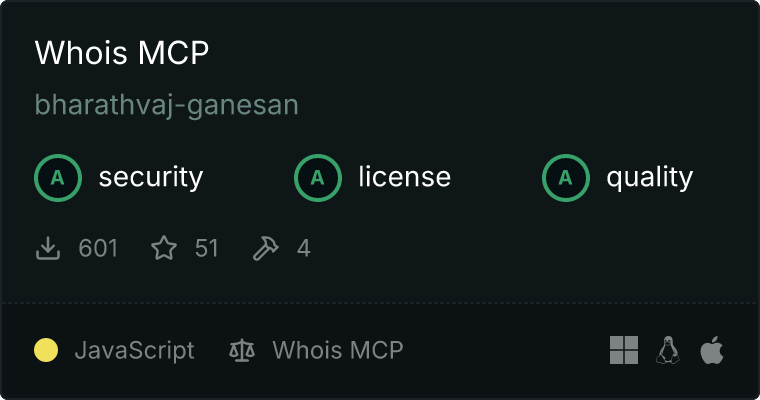
Task: Click the yellow JavaScript language dot
Action: coord(46,350)
